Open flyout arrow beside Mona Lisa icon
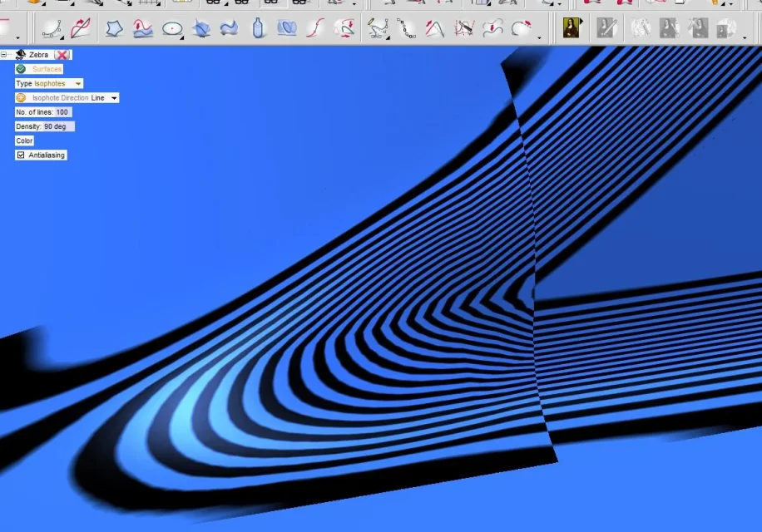This screenshot has width=762, height=532. click(x=581, y=22)
